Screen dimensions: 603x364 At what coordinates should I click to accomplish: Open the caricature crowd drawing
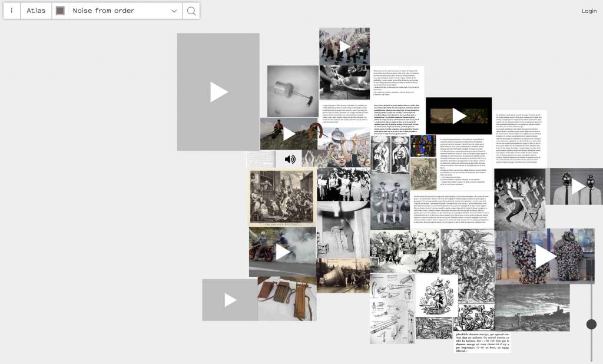pos(405,252)
